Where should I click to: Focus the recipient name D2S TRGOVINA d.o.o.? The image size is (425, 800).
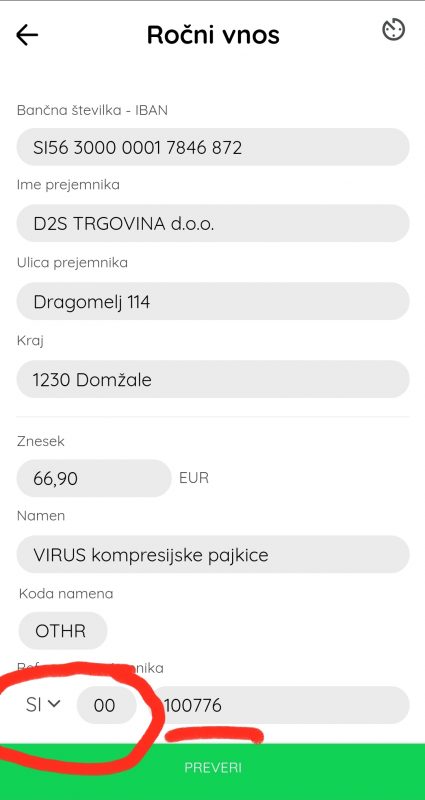point(213,223)
